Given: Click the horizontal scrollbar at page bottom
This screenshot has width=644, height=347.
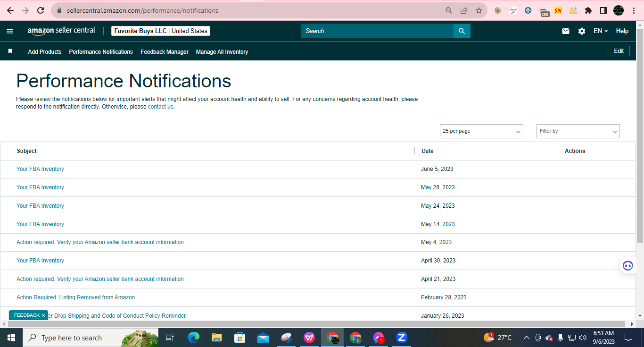Looking at the screenshot, I should [317, 324].
